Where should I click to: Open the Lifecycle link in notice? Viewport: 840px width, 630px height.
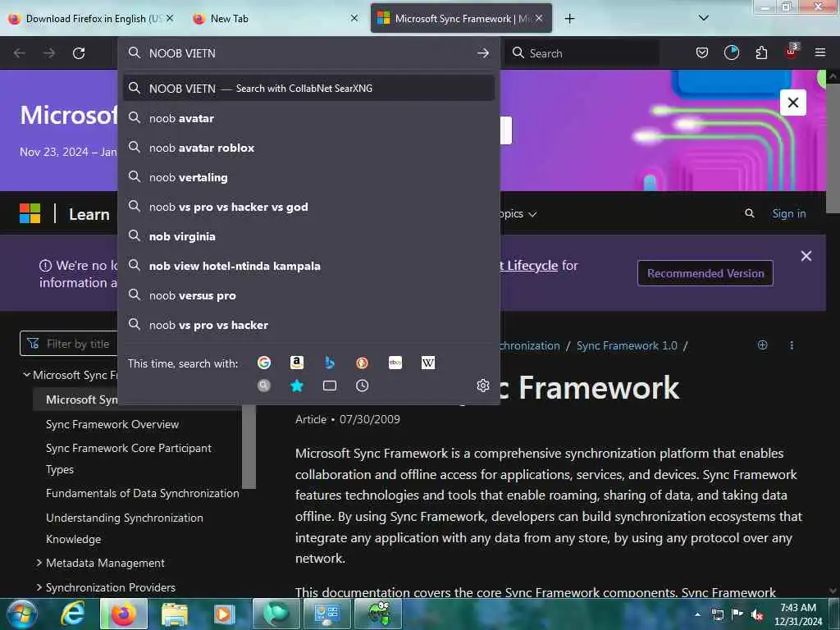coord(529,265)
